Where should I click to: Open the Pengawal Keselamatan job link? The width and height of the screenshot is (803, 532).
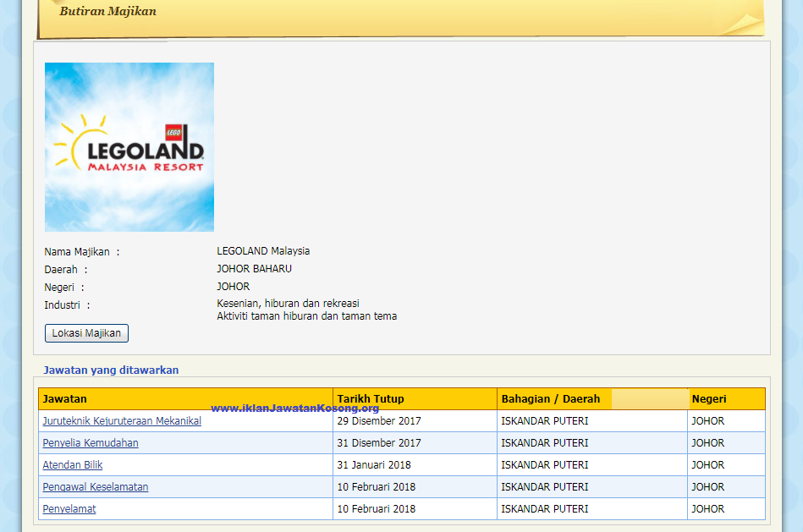click(x=96, y=487)
